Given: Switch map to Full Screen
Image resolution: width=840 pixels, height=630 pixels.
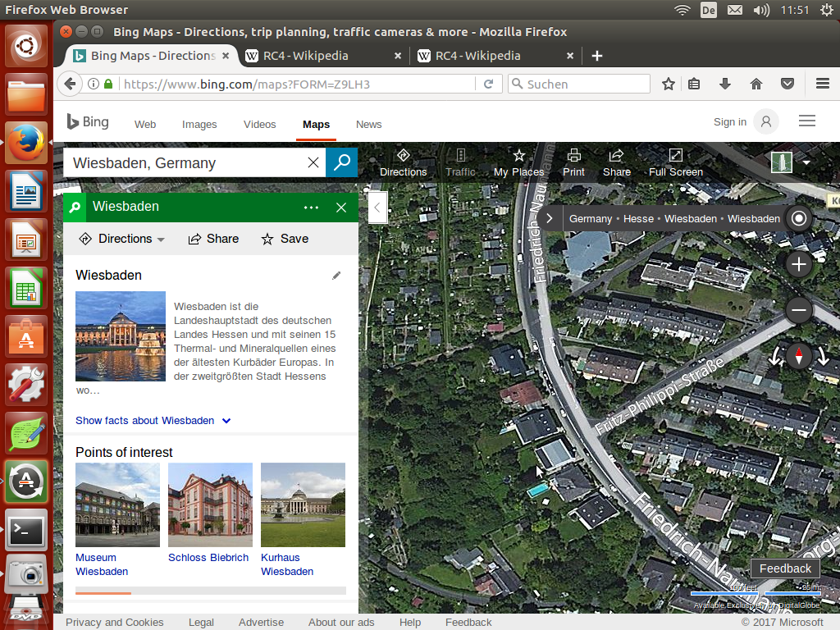Looking at the screenshot, I should (x=676, y=163).
